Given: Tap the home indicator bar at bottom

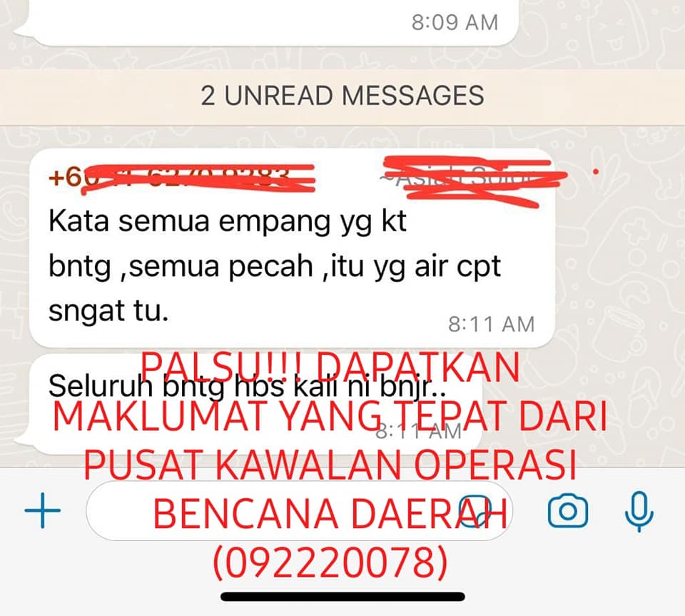Looking at the screenshot, I should coord(343,596).
